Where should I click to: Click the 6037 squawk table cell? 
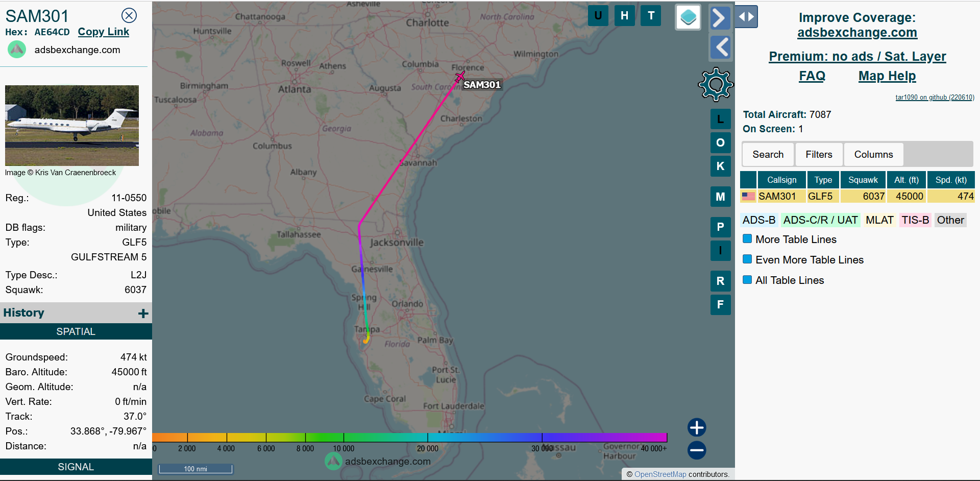[x=863, y=196]
